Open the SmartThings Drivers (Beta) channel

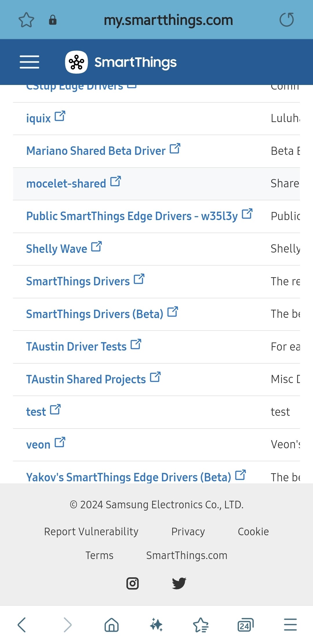pos(95,314)
